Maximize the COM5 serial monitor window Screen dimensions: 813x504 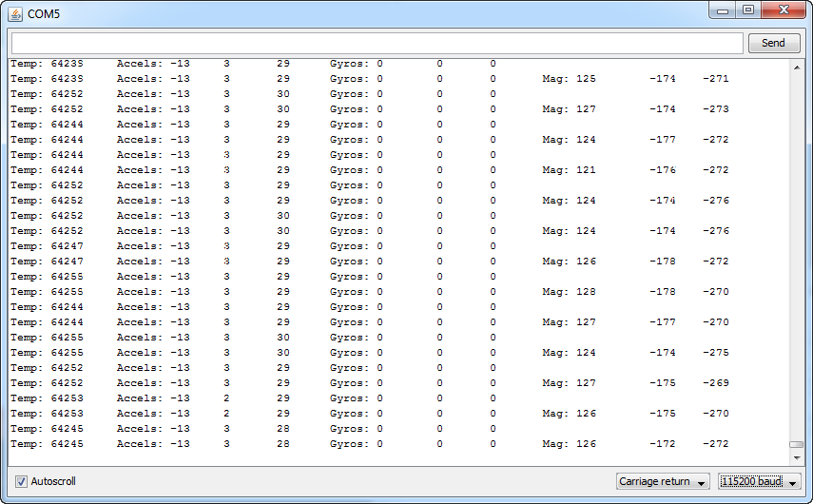pyautogui.click(x=748, y=10)
